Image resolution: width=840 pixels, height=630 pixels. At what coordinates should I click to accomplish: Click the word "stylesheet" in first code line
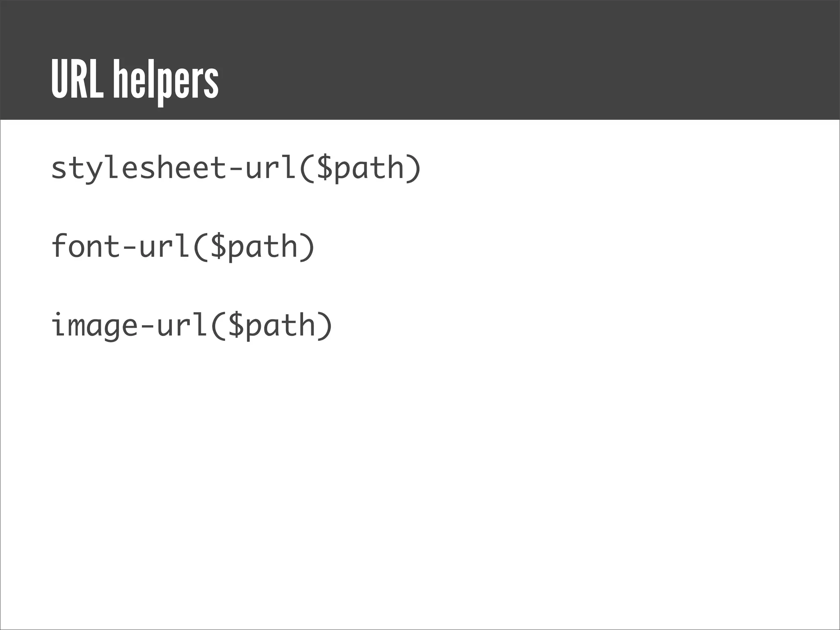tap(139, 168)
